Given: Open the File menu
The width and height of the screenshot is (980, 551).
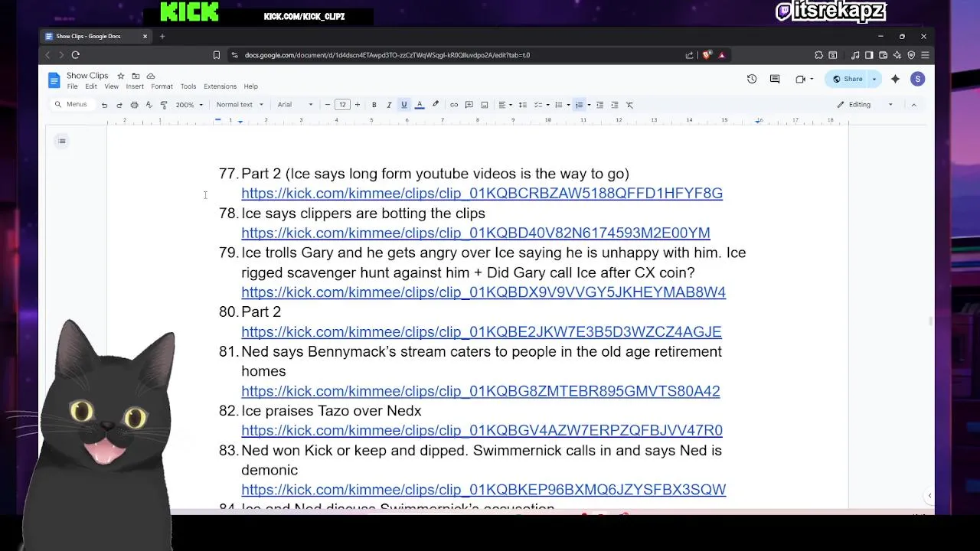Looking at the screenshot, I should tap(72, 86).
